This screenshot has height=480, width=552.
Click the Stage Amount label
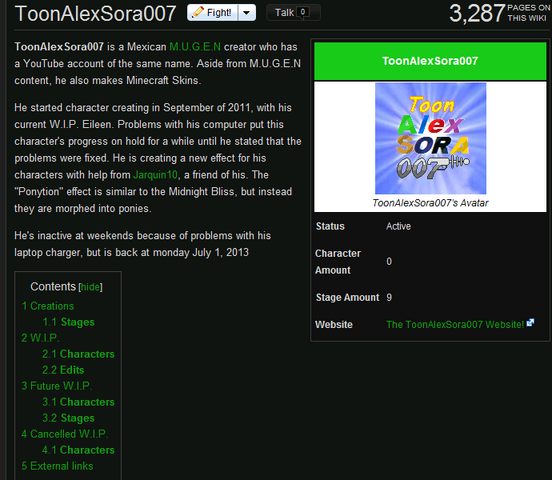pos(347,297)
